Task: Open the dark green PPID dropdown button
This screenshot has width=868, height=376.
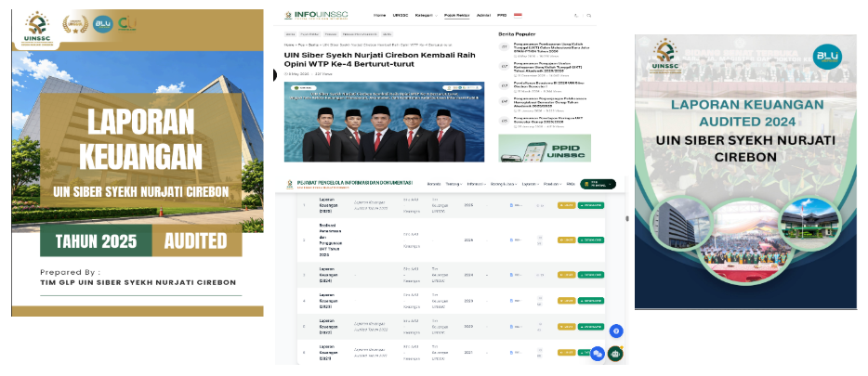Action: pos(598,184)
